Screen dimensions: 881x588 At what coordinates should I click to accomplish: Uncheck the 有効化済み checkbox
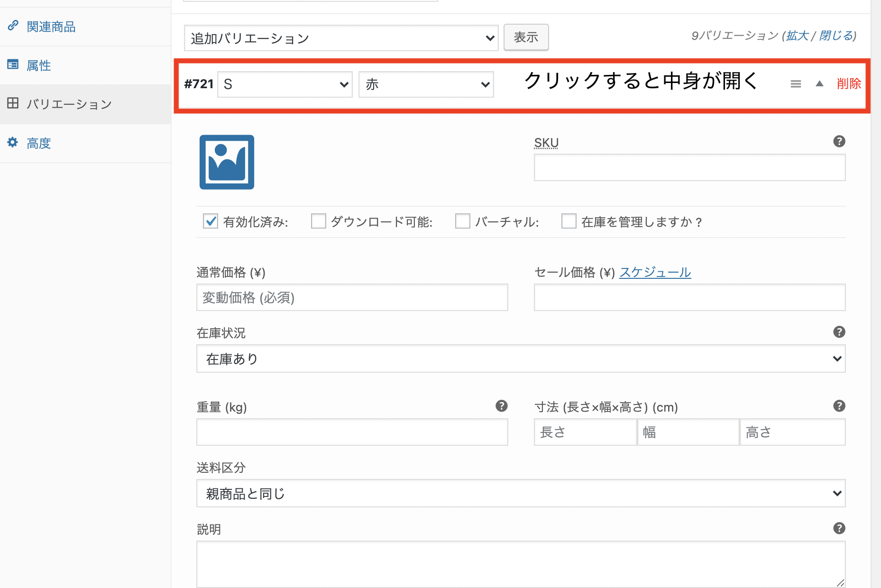click(210, 221)
